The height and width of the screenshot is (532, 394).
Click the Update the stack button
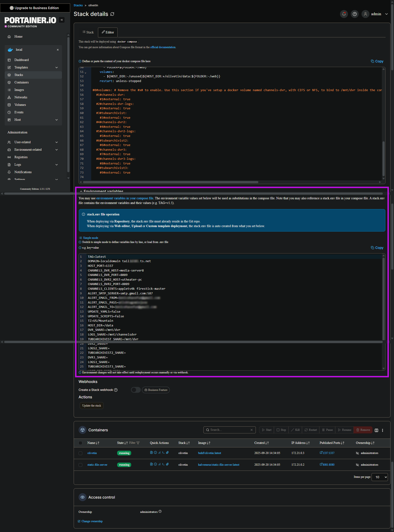(x=92, y=406)
